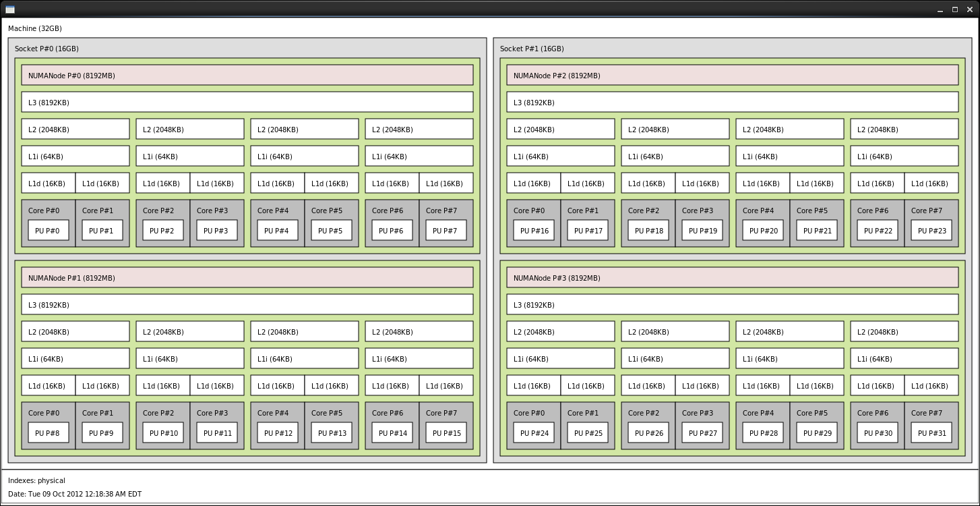Select the NUMANode P#3 (8192MB) bar

(732, 278)
